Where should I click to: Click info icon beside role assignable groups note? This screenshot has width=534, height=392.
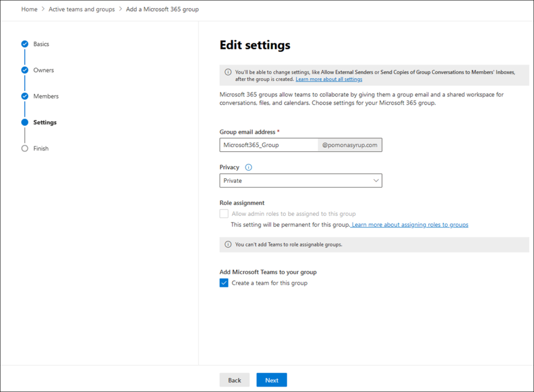click(x=228, y=244)
